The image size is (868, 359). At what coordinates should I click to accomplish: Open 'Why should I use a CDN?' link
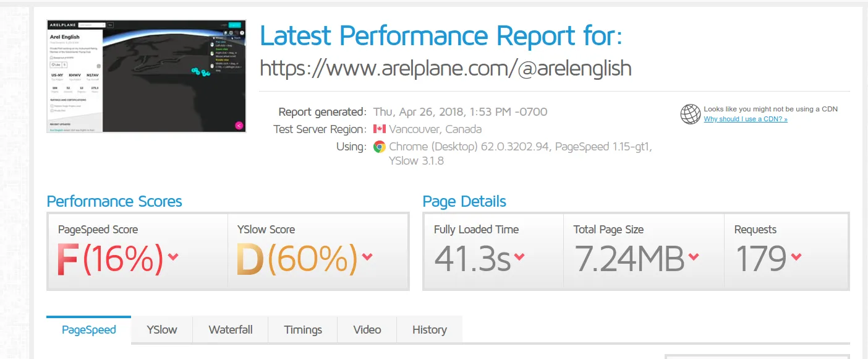click(746, 119)
